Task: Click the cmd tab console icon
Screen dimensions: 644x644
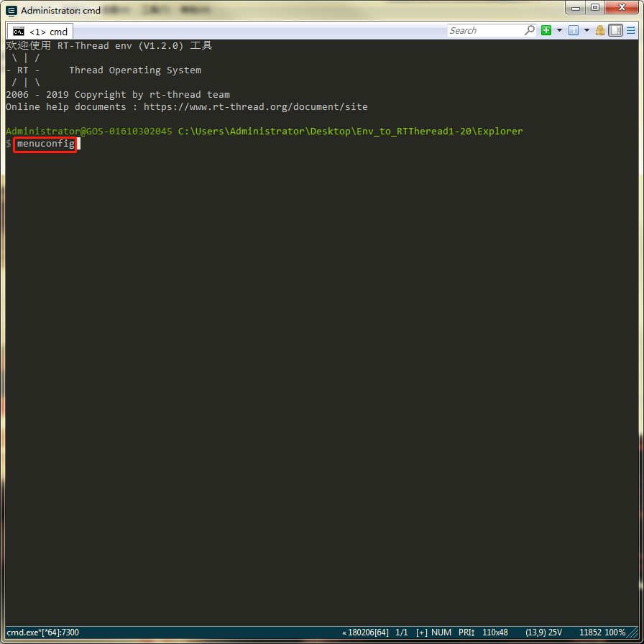Action: (19, 32)
